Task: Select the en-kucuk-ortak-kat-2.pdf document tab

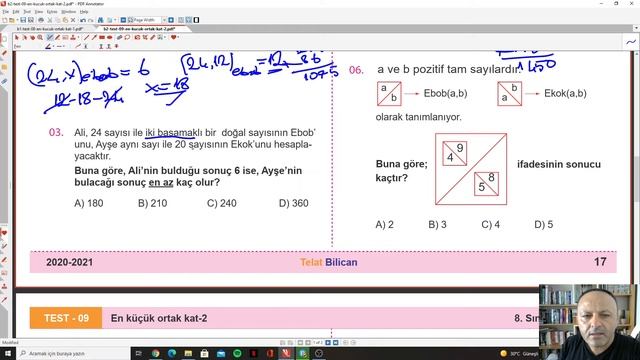Action: pos(139,29)
